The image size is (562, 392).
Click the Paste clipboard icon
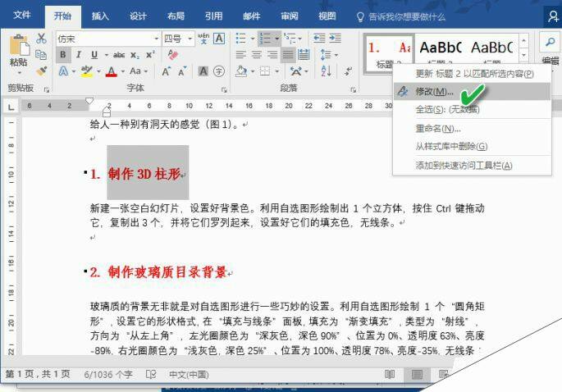click(x=20, y=45)
